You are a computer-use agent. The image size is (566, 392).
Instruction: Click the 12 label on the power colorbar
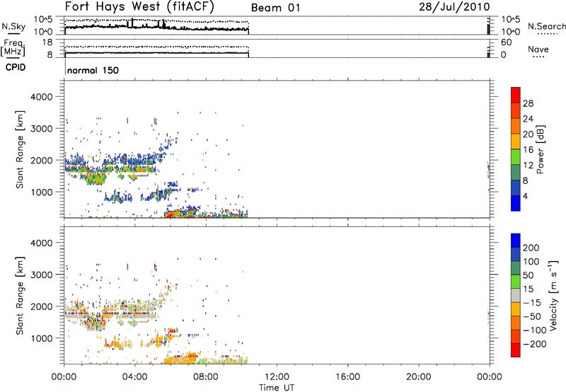point(528,166)
